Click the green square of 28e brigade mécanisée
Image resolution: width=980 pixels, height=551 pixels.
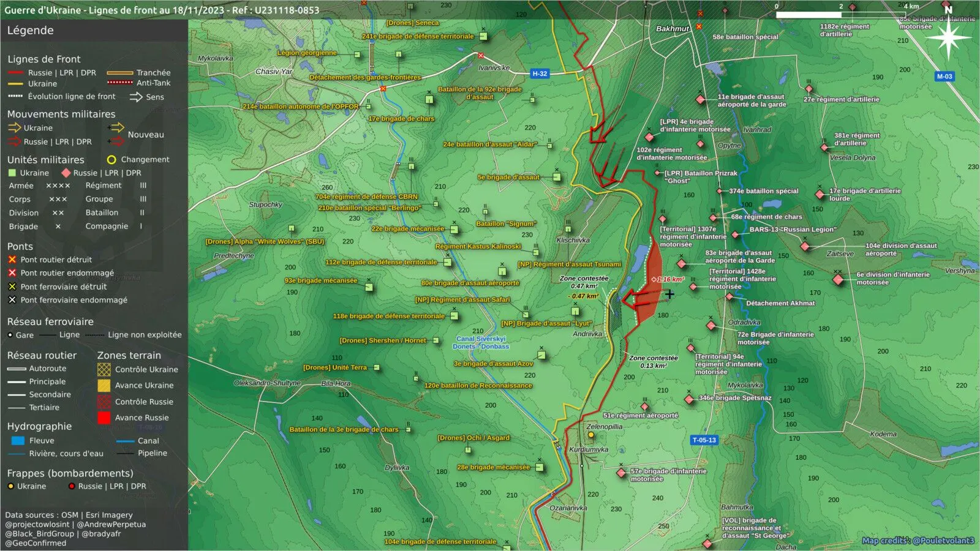coord(540,467)
